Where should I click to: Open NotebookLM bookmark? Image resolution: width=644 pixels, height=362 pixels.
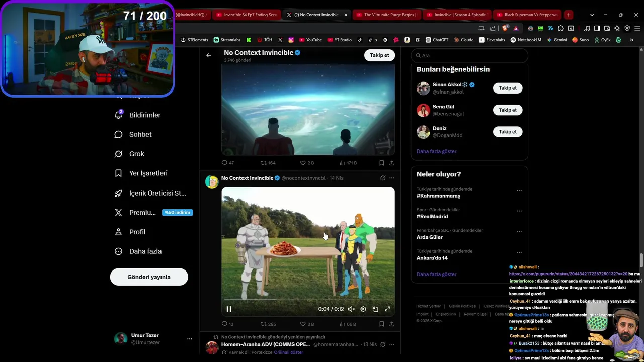pyautogui.click(x=526, y=40)
